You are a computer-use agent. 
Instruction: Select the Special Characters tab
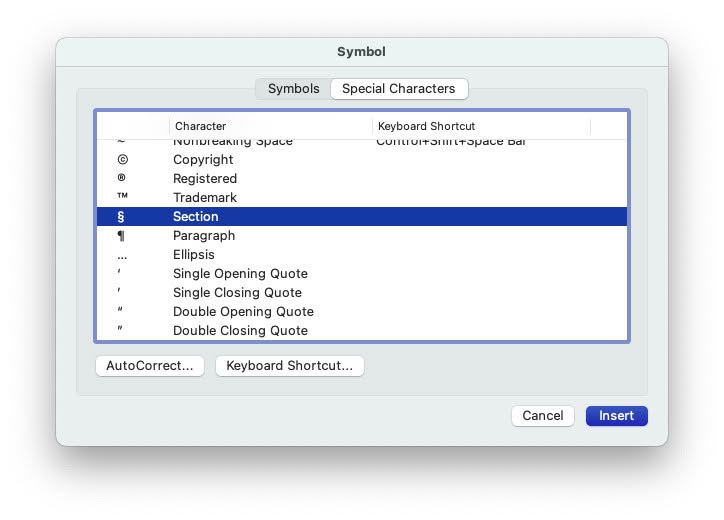coord(399,89)
